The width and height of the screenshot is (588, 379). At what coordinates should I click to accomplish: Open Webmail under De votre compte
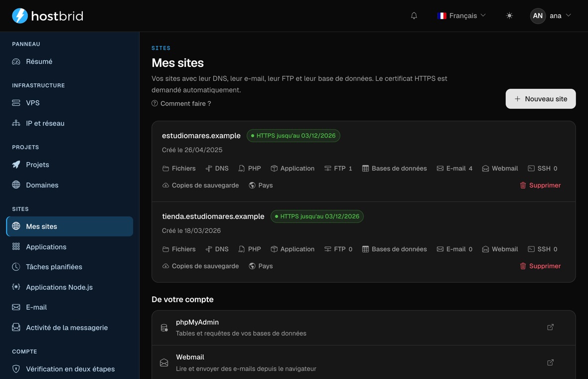[363, 363]
